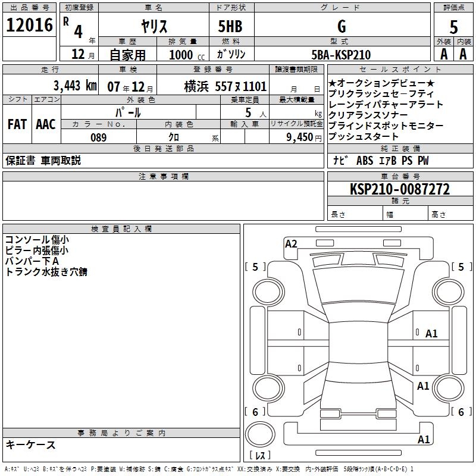Click the 検査員記入欄 header

click(121, 229)
